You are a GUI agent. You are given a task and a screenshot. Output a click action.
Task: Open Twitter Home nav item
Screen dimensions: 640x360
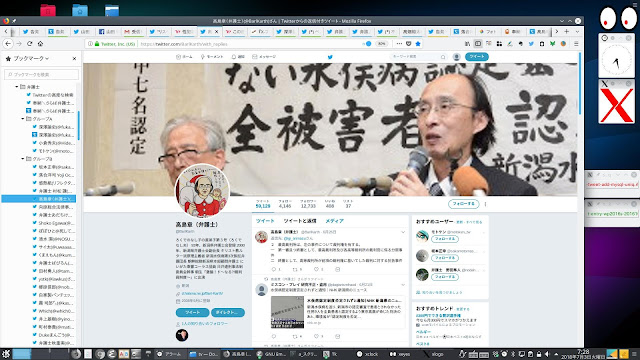[184, 57]
